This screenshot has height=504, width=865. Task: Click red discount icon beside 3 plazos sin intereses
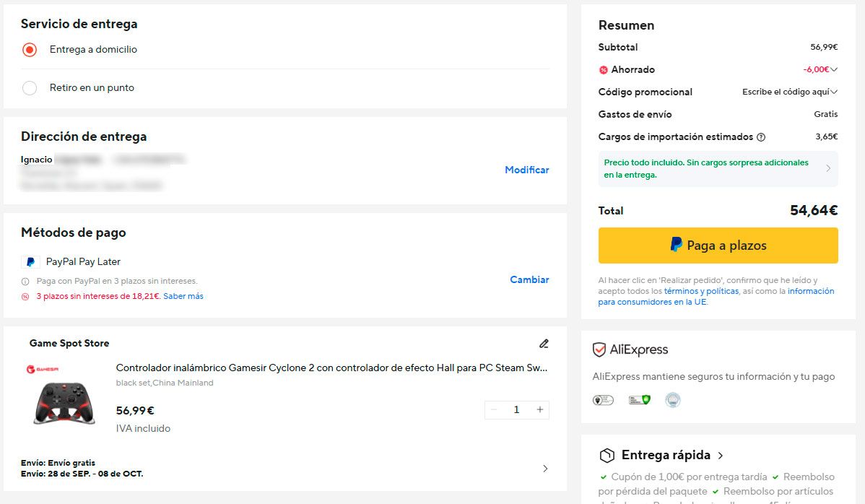point(25,297)
